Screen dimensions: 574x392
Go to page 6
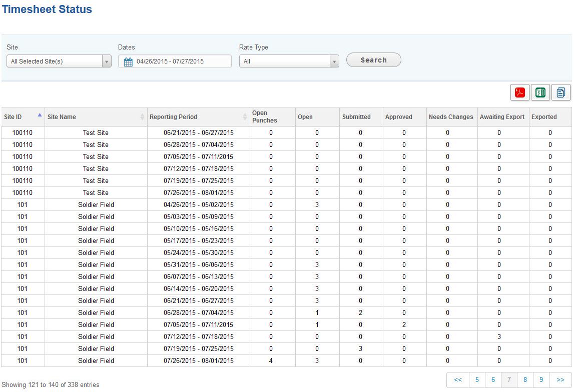pos(493,380)
